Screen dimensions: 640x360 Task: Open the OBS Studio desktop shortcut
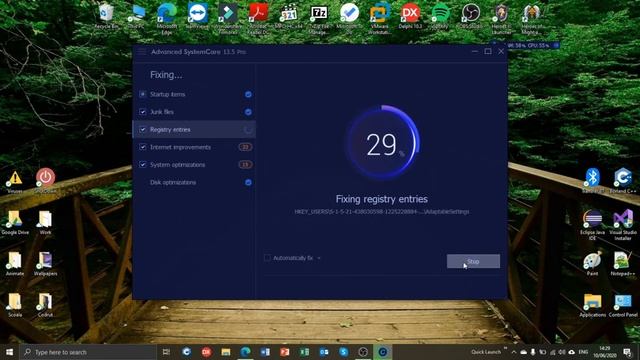tap(470, 17)
